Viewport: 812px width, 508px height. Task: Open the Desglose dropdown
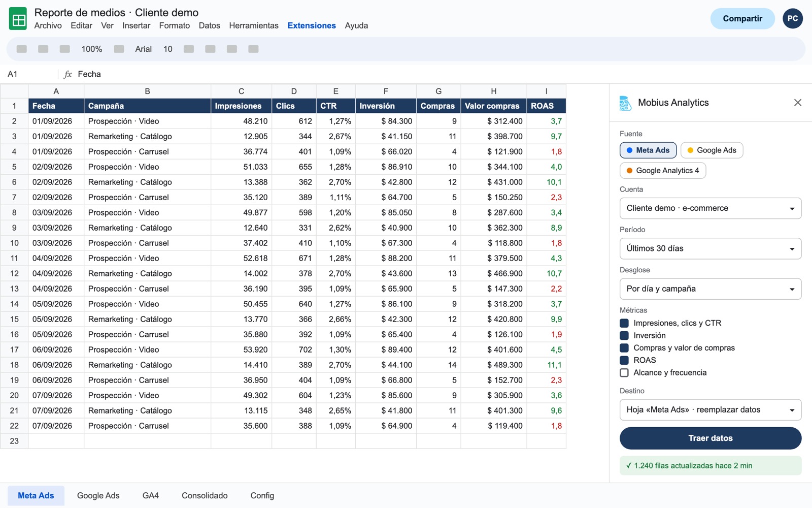point(710,289)
